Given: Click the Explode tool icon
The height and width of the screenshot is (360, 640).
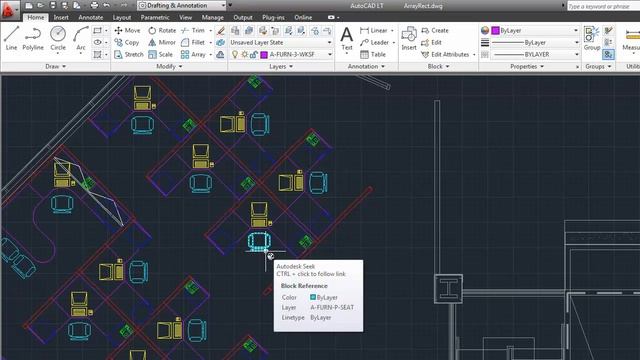Looking at the screenshot, I should (221, 42).
